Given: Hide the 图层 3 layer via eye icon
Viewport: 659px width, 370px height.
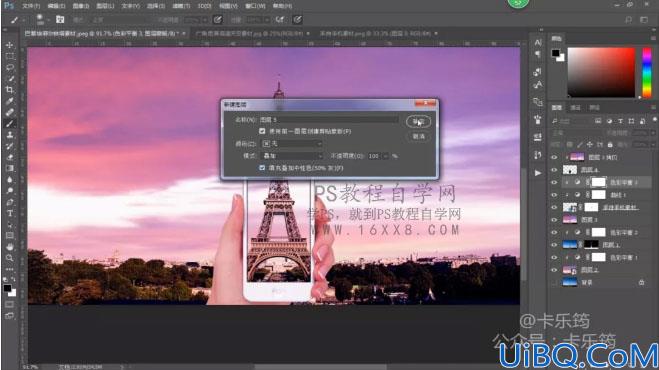Looking at the screenshot, I should pyautogui.click(x=554, y=220).
